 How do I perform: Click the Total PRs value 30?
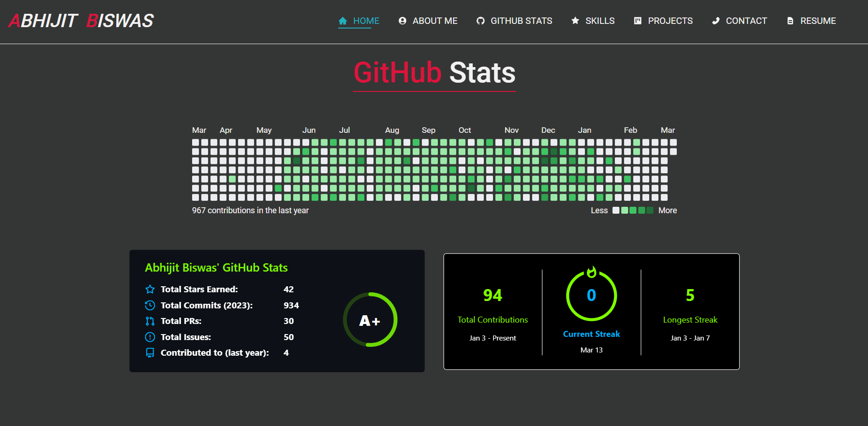(289, 321)
